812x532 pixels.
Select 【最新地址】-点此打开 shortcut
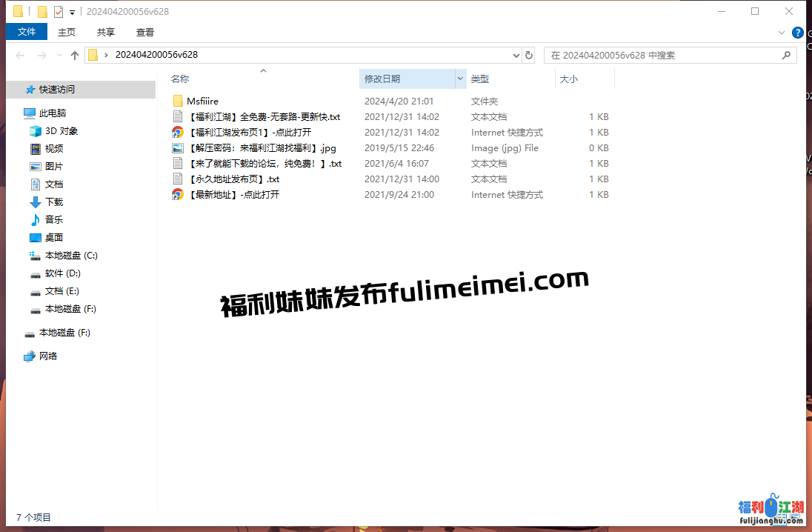233,194
